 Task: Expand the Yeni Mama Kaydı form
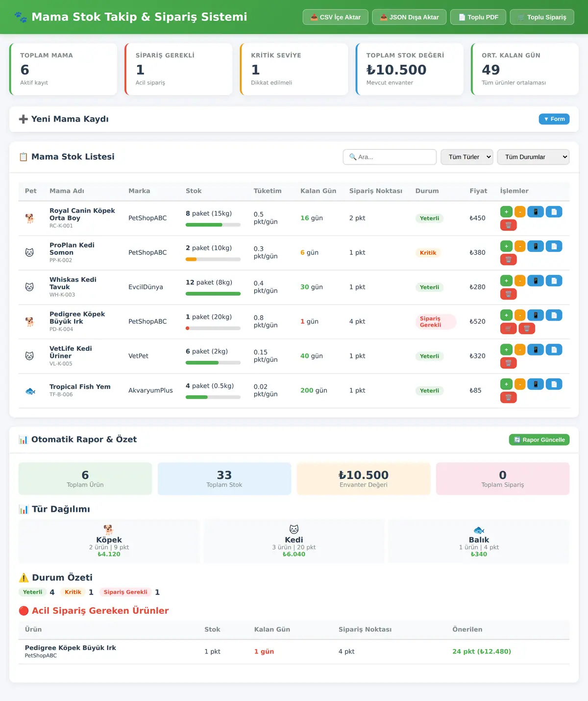554,119
